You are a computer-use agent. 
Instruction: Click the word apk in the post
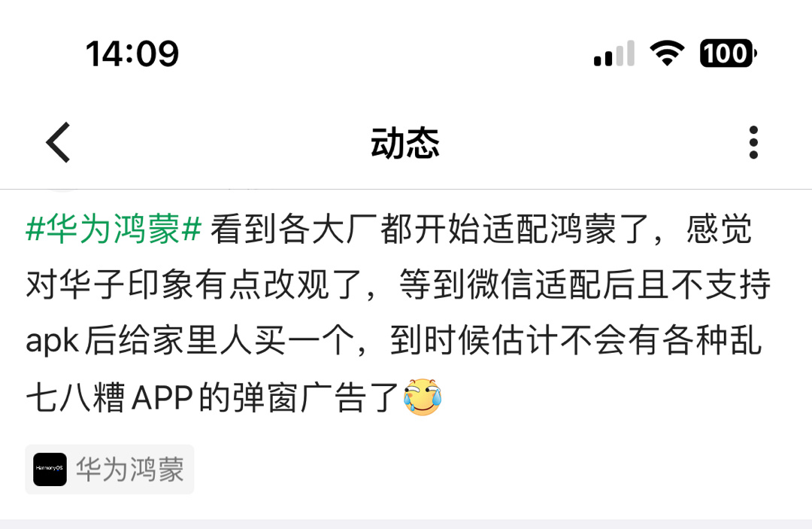53,342
